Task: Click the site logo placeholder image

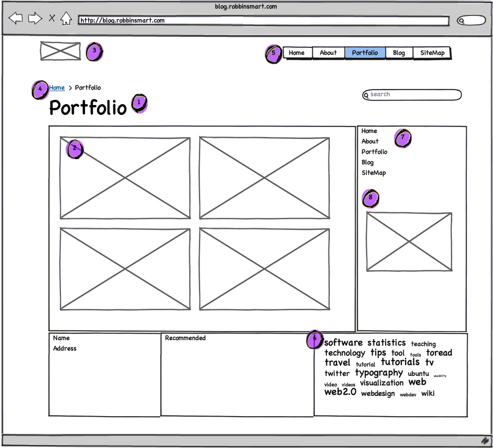Action: click(x=60, y=51)
